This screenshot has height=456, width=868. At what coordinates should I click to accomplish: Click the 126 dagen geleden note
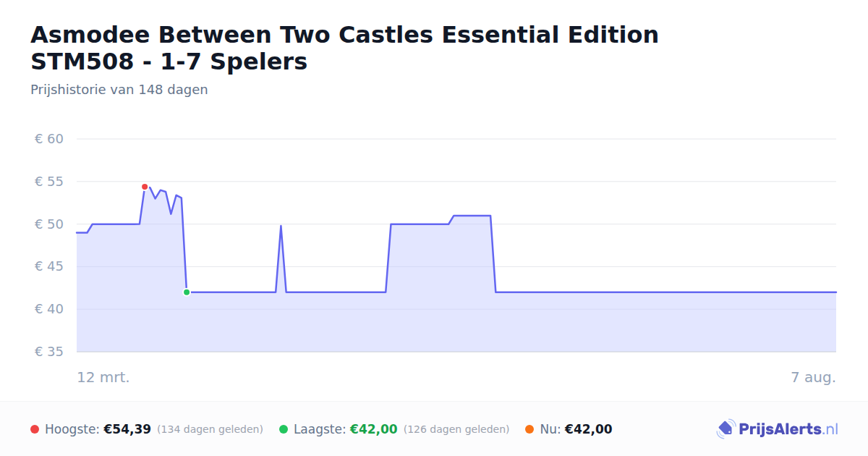pos(456,429)
